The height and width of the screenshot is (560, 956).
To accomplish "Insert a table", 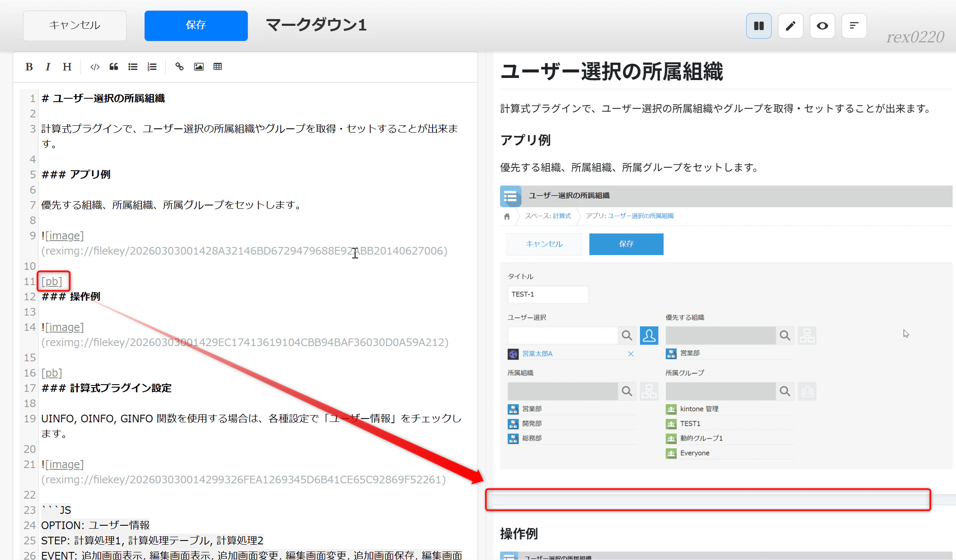I will click(218, 67).
